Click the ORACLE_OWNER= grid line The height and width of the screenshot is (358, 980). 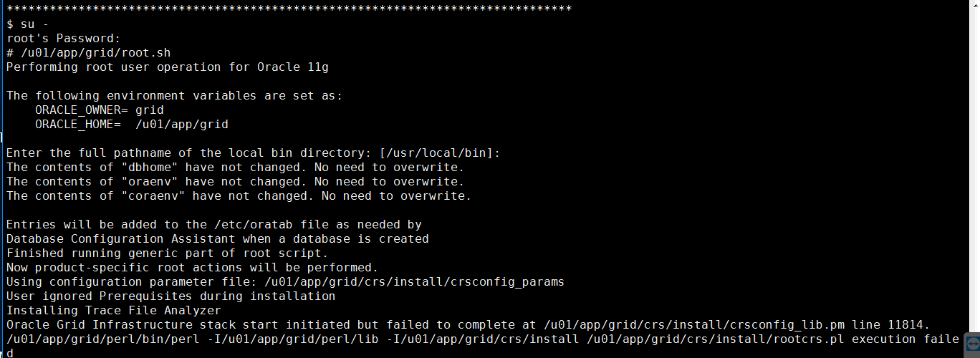point(99,110)
